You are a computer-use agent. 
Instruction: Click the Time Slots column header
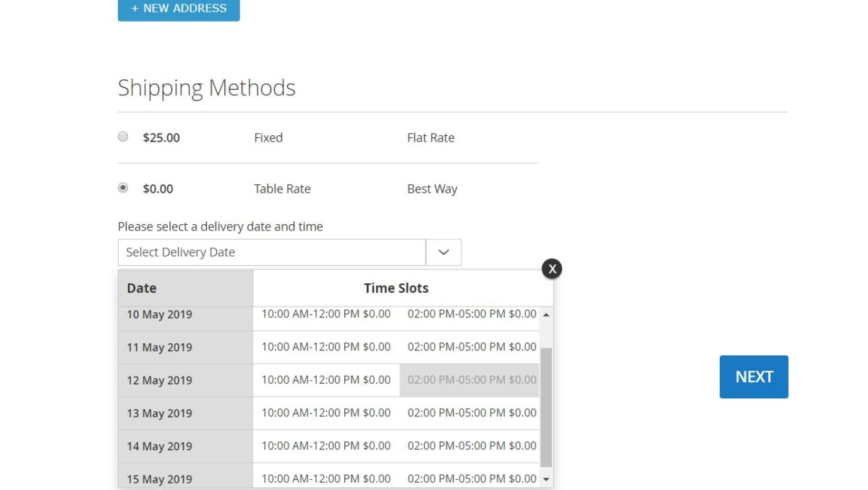click(396, 288)
